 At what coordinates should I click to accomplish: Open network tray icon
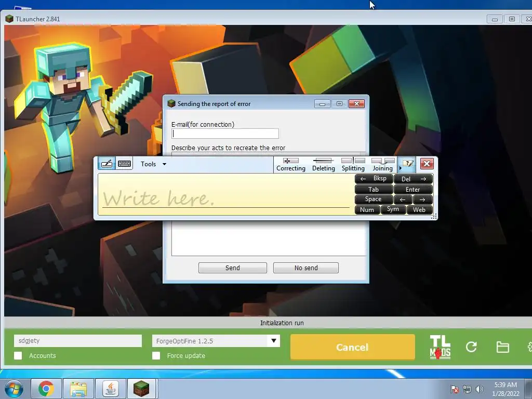pyautogui.click(x=467, y=389)
